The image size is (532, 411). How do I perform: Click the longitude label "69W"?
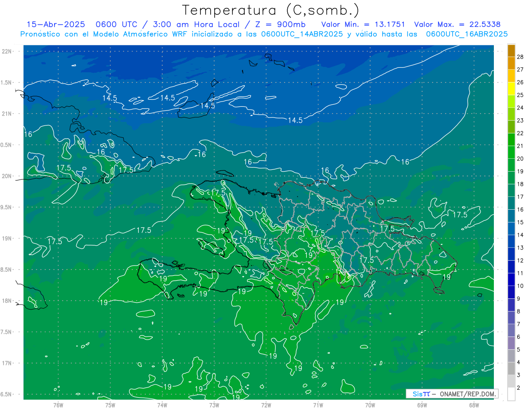click(x=422, y=405)
